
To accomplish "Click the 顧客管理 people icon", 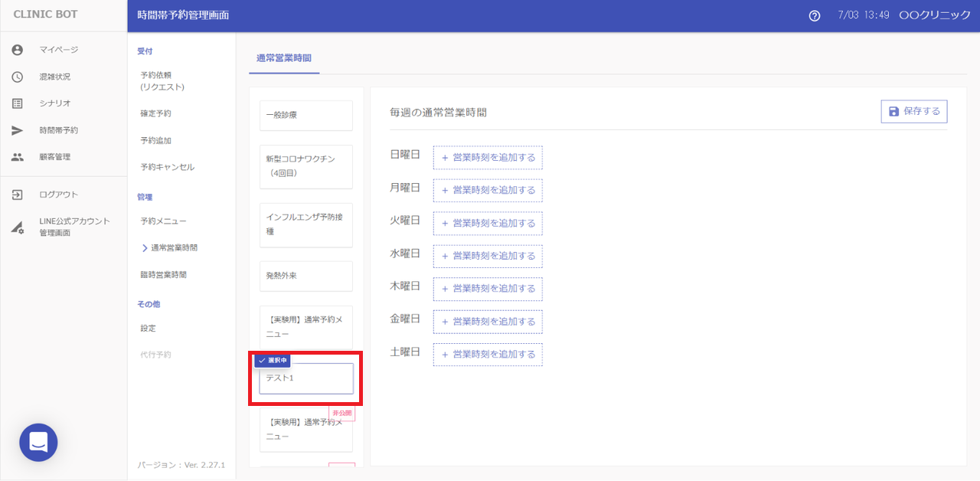I will (x=18, y=157).
